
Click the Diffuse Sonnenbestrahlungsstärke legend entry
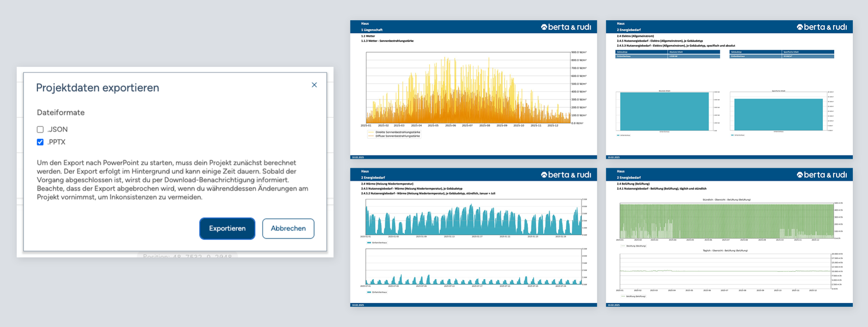tap(397, 136)
